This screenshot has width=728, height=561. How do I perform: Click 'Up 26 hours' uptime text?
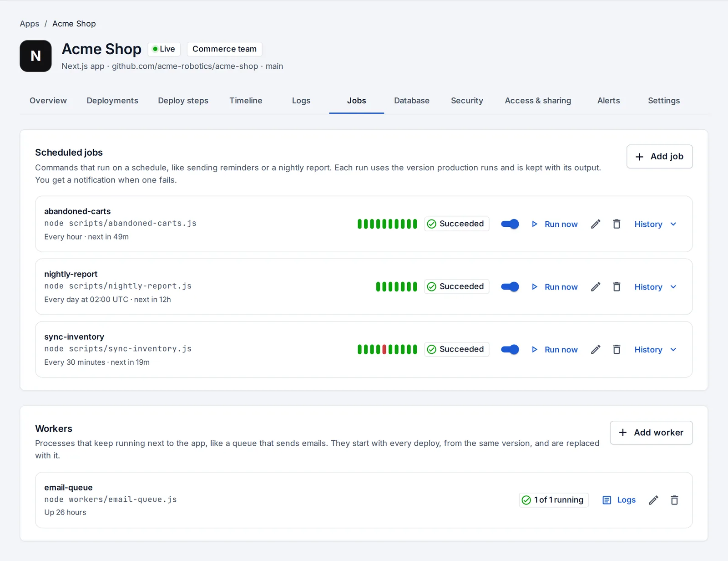[65, 513]
